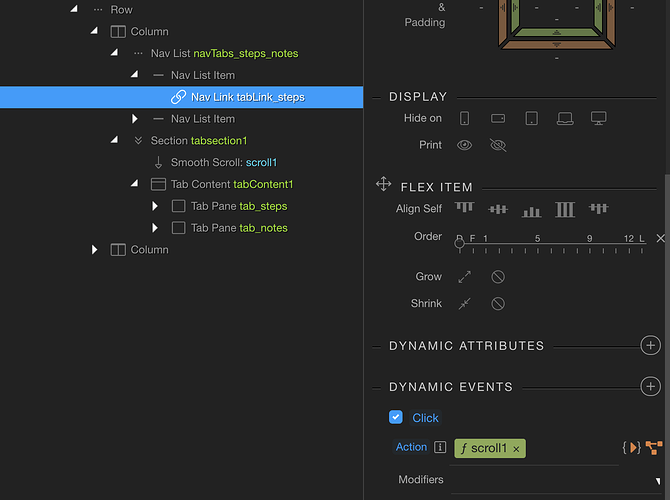Screen dimensions: 670x500
Task: Open the Action info icon
Action: (x=440, y=447)
